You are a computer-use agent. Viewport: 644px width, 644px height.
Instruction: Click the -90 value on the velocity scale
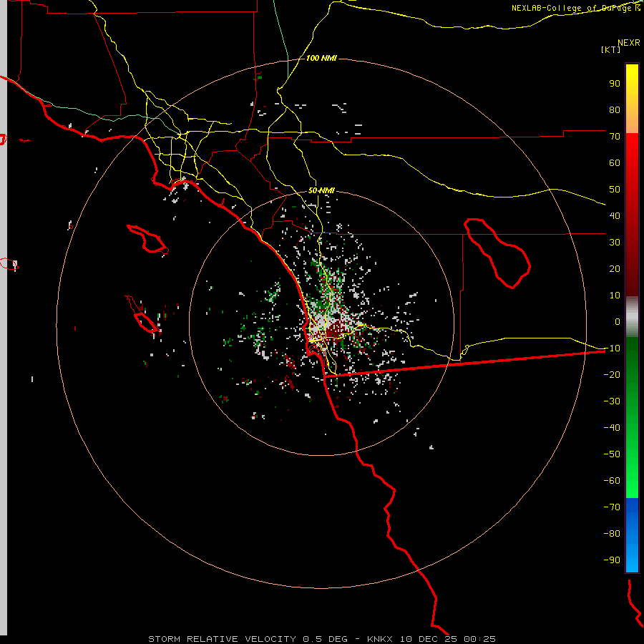[612, 560]
